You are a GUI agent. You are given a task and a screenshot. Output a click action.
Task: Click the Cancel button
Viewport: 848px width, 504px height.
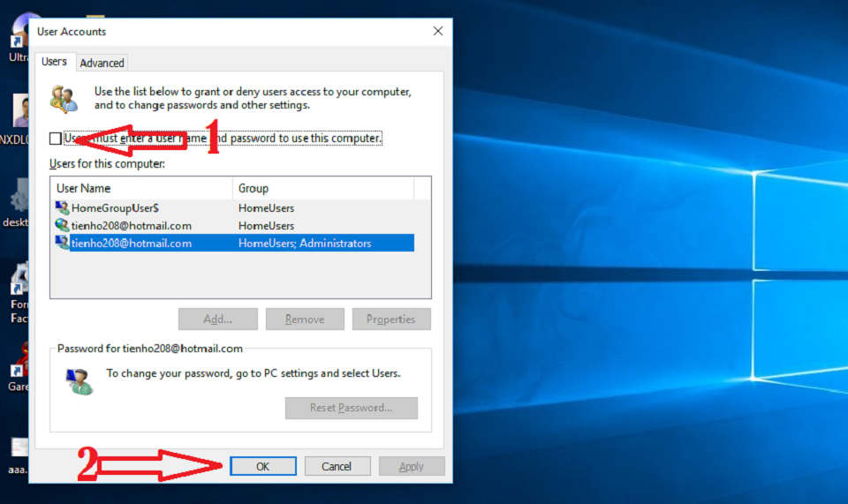pos(337,466)
